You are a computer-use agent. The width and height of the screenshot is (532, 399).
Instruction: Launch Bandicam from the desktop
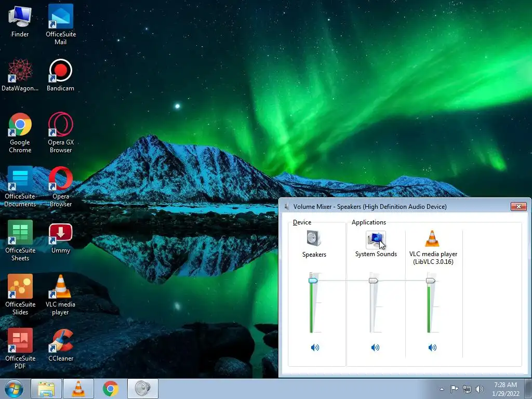click(60, 75)
